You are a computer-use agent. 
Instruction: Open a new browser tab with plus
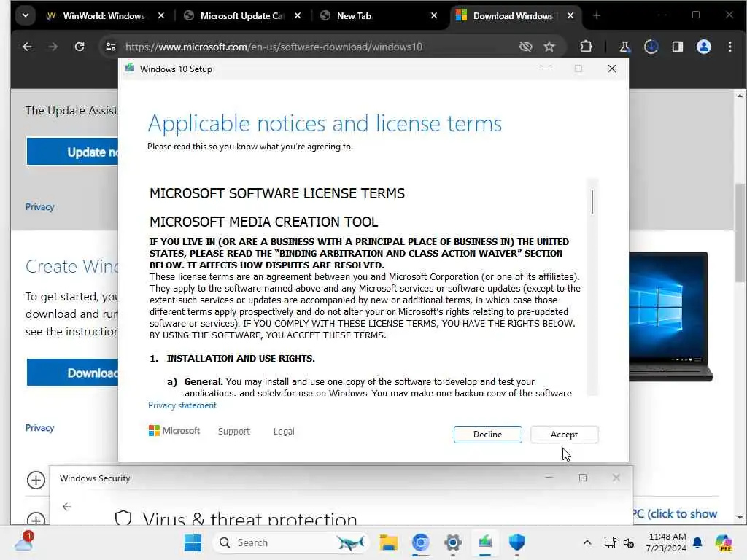pyautogui.click(x=597, y=16)
